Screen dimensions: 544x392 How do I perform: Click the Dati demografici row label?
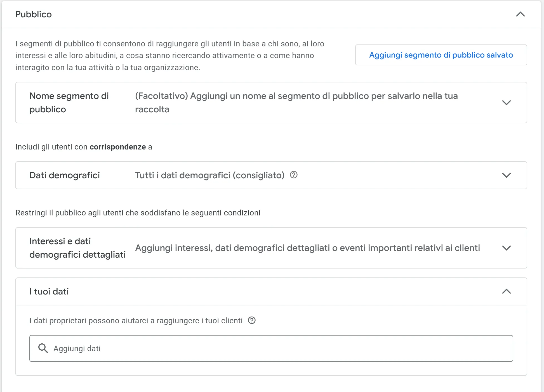tap(65, 175)
